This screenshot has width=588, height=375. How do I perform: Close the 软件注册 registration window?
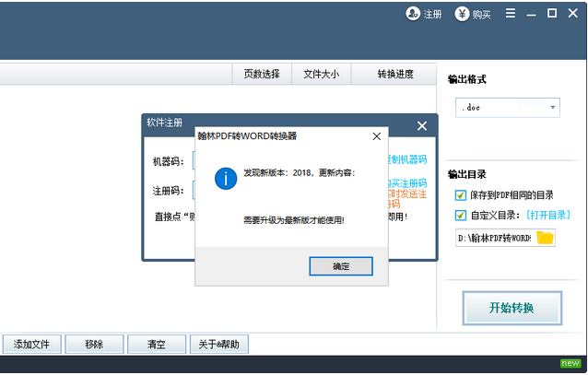tap(422, 125)
